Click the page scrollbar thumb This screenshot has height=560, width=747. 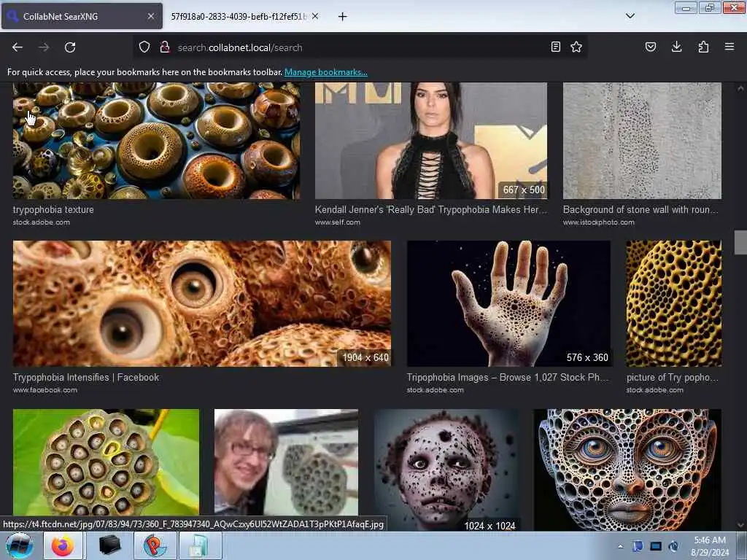pyautogui.click(x=740, y=242)
